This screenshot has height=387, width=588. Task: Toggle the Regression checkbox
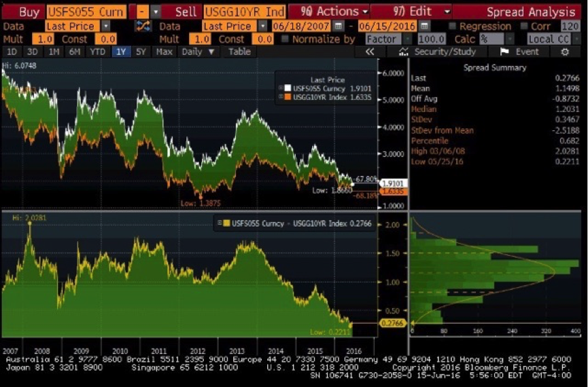(452, 26)
